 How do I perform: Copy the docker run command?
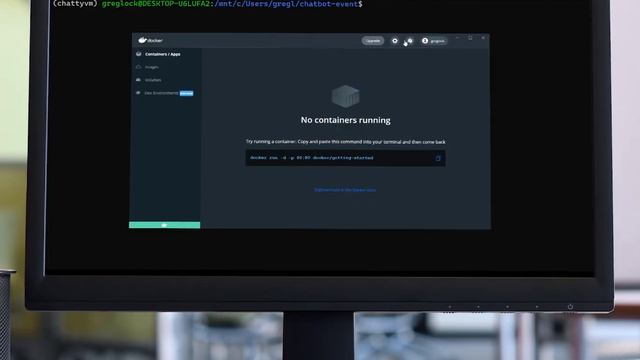(438, 158)
